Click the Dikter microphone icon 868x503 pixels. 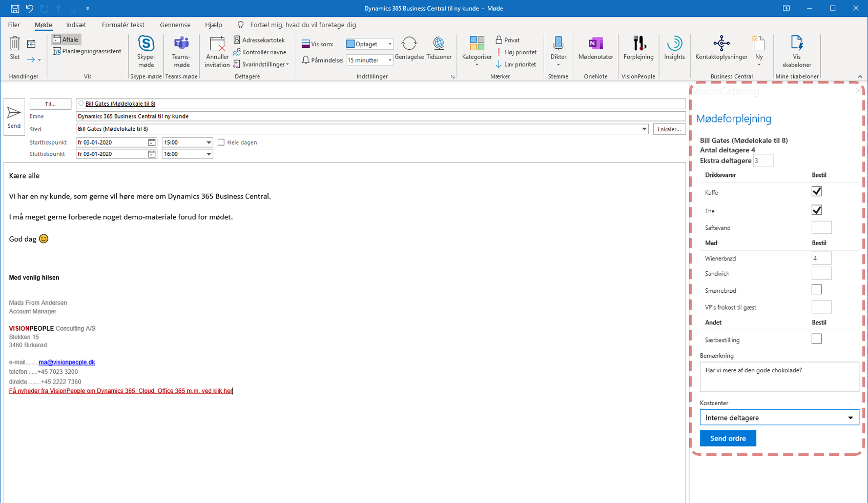558,43
